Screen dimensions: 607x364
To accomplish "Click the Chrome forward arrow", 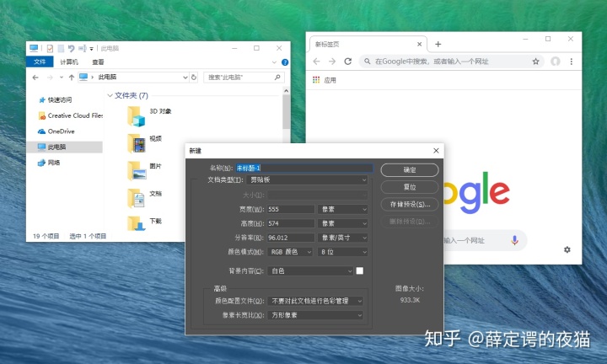I will point(332,62).
